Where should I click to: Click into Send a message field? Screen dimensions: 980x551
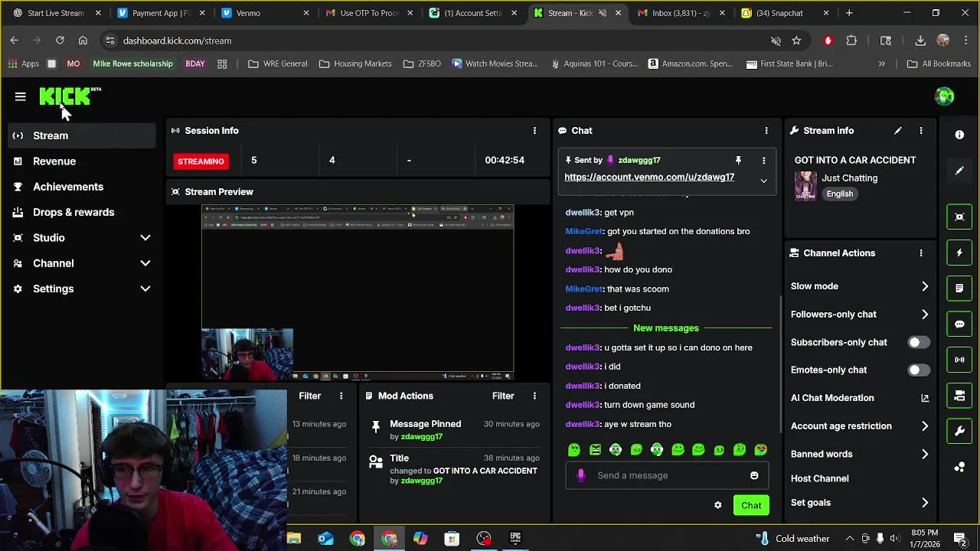[668, 475]
